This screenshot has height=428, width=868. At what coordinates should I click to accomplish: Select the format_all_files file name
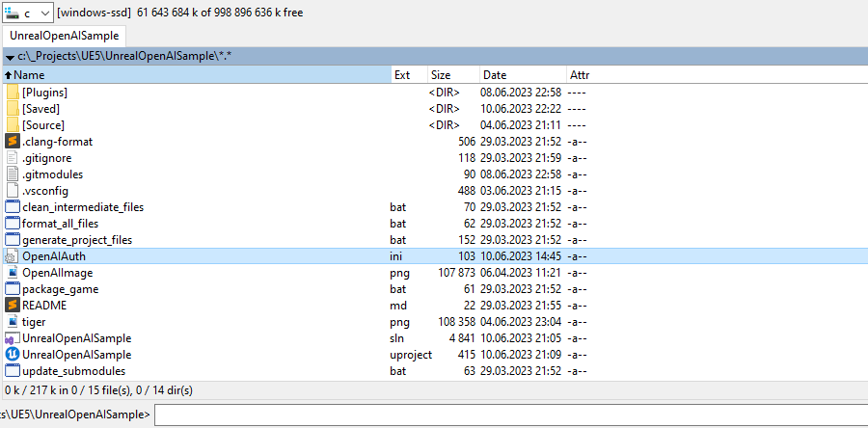pyautogui.click(x=61, y=224)
